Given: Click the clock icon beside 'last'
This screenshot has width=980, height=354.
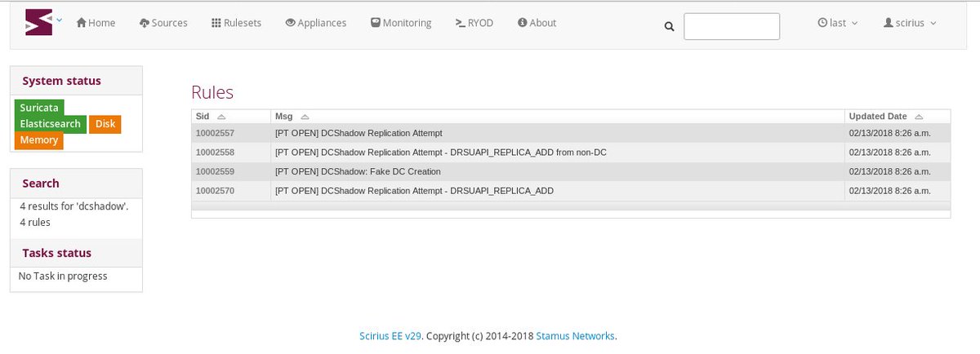Looking at the screenshot, I should (x=822, y=23).
